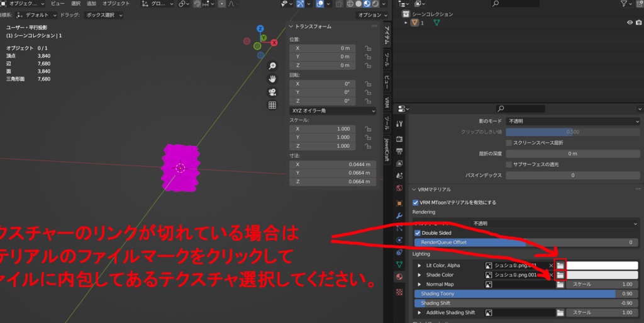Open the Render properties tab icon
The width and height of the screenshot is (644, 323).
click(399, 139)
